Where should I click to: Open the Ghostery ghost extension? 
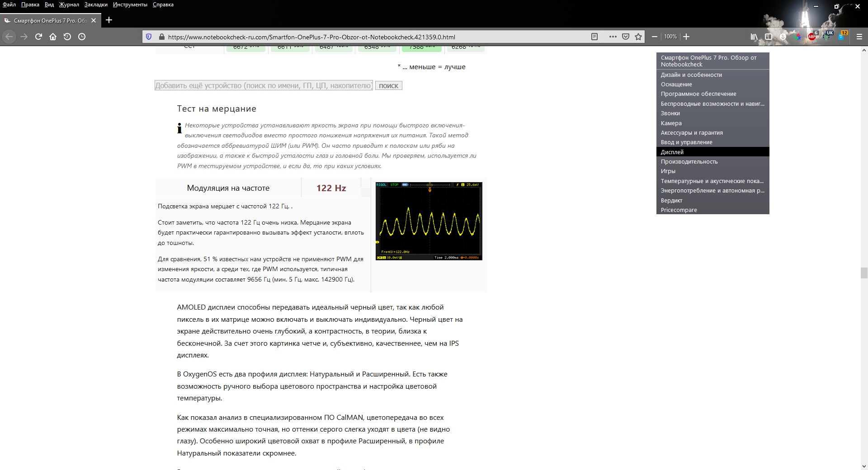pyautogui.click(x=842, y=36)
